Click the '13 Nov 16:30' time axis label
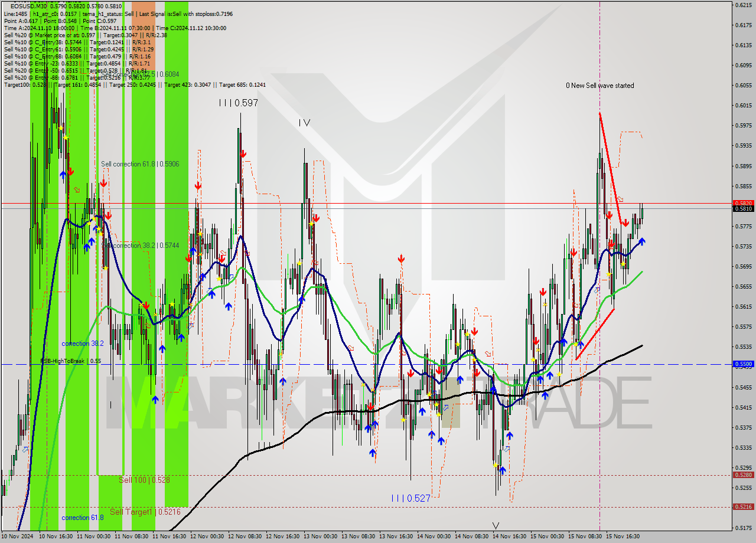The image size is (756, 543). click(395, 537)
